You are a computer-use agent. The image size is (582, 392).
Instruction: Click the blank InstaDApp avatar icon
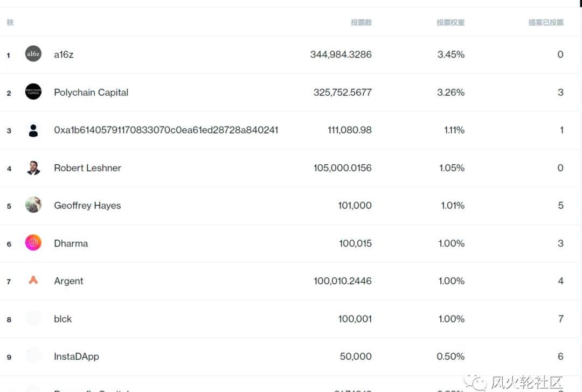coord(33,356)
